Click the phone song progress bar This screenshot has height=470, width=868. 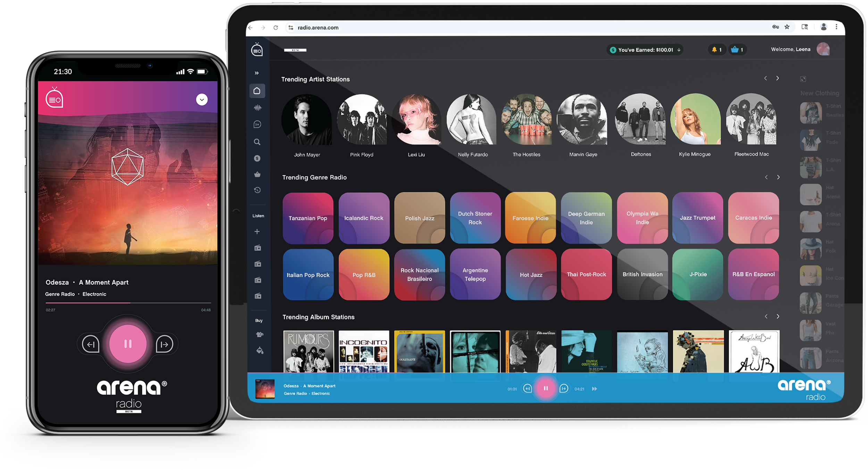pyautogui.click(x=128, y=303)
